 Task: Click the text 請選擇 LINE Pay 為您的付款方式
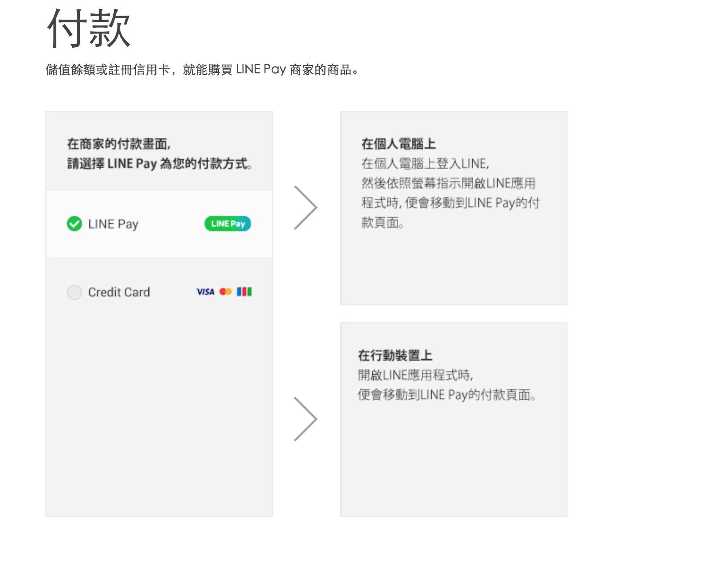click(x=160, y=164)
